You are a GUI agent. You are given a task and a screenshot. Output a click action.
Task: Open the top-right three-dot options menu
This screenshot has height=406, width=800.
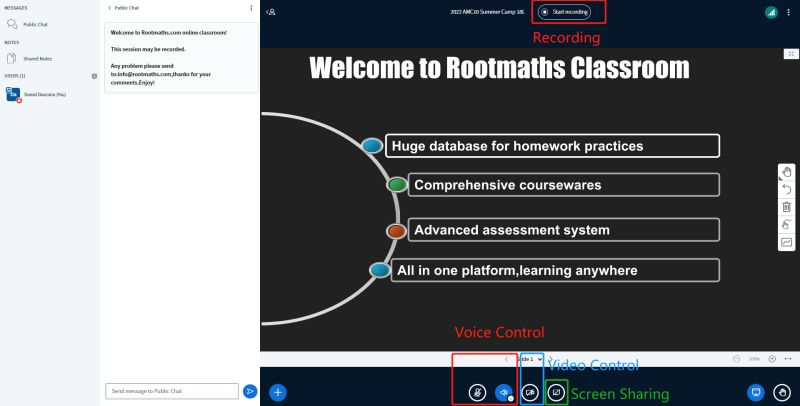click(788, 12)
